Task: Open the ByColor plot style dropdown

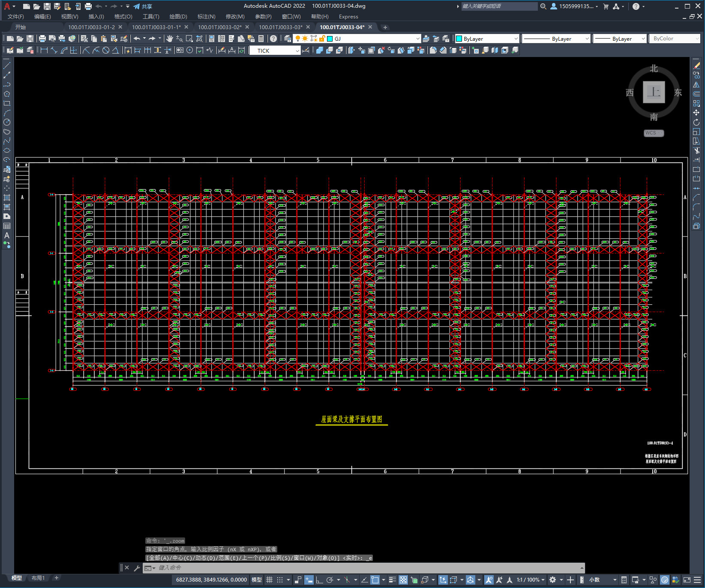Action: point(697,39)
